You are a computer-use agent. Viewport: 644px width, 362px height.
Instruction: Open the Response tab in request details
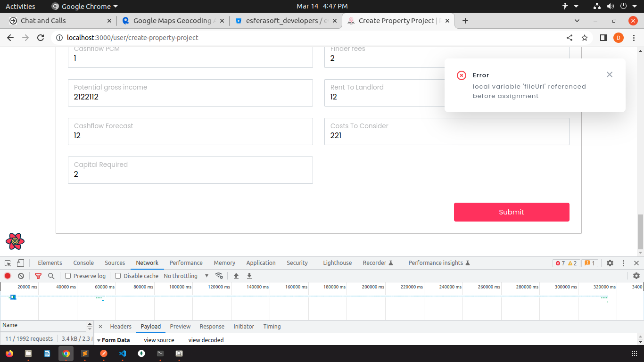point(212,327)
